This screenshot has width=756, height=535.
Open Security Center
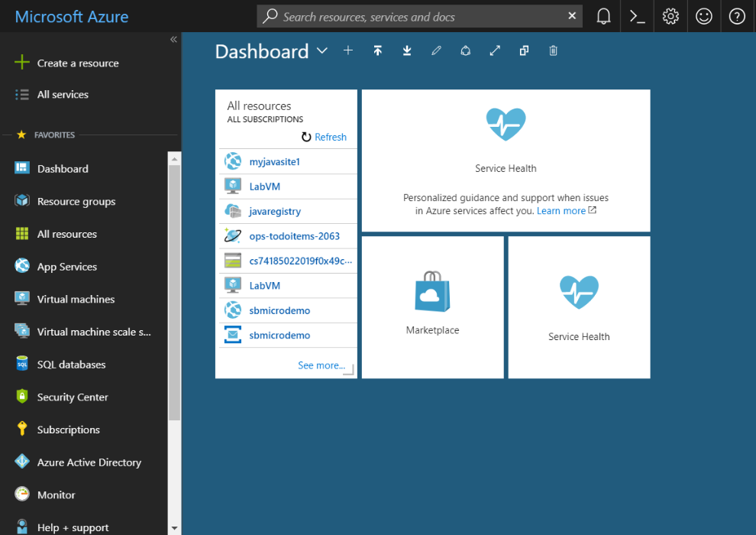pos(73,397)
